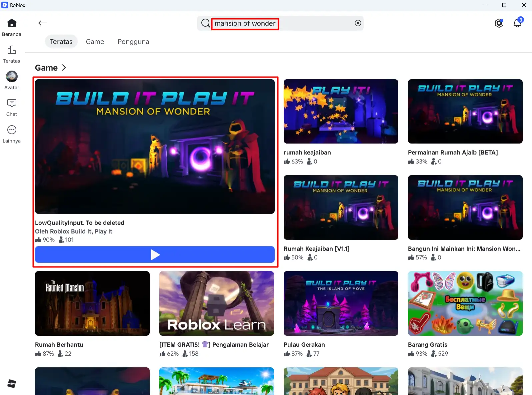Open the featured Mansion of Wonder thumbnail

(x=155, y=147)
